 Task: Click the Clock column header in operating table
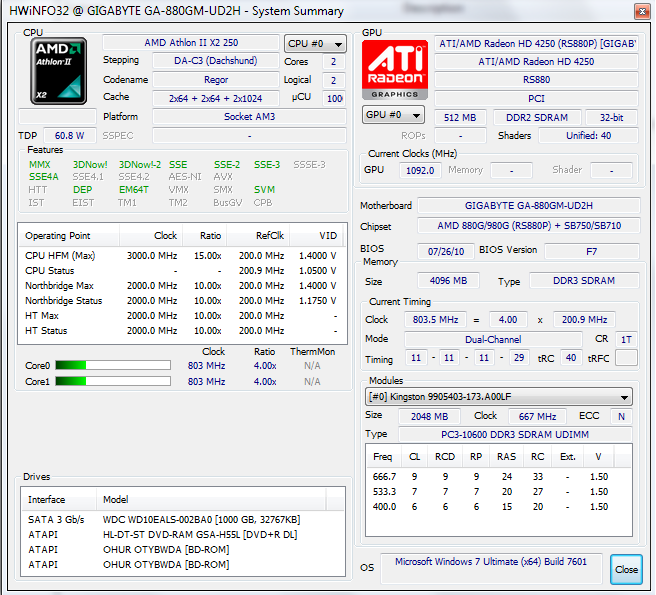click(152, 236)
